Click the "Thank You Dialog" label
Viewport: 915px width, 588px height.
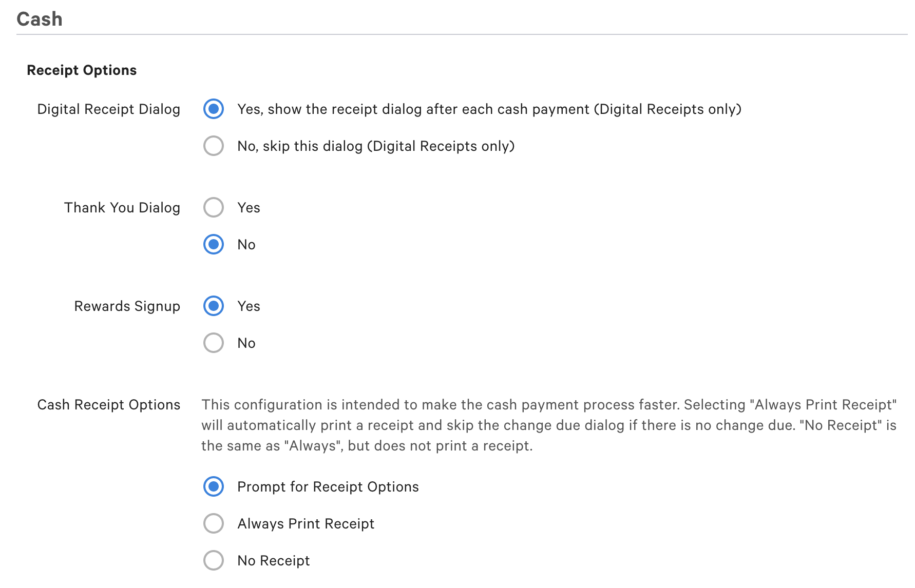[122, 208]
